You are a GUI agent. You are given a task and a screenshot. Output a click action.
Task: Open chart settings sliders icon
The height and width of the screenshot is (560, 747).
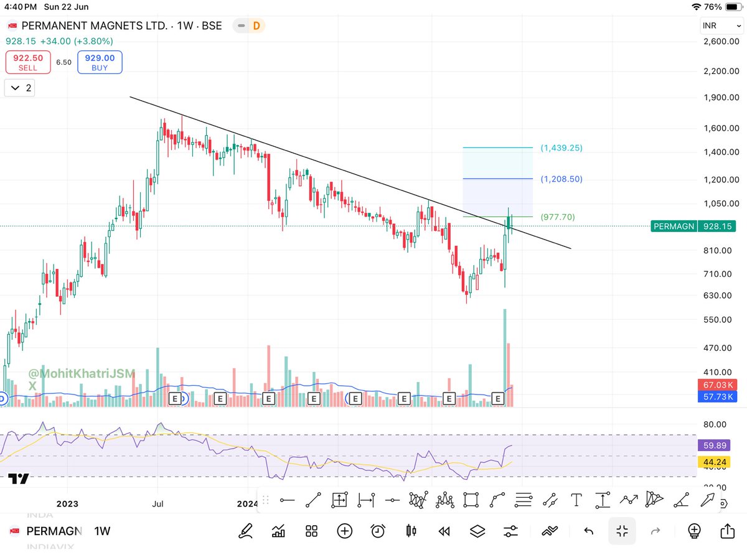(510, 531)
